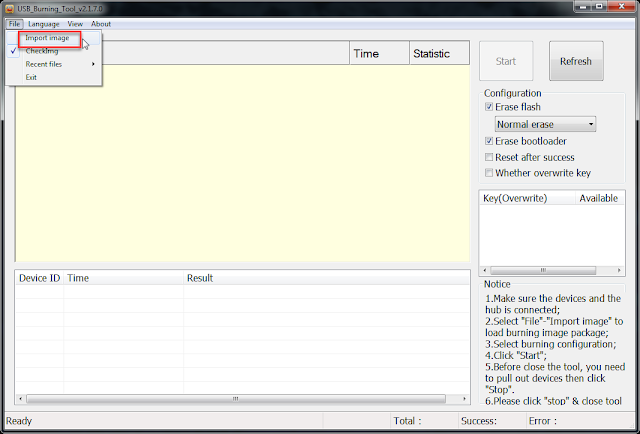Click the Start button
Viewport: 640px width, 434px height.
(506, 61)
